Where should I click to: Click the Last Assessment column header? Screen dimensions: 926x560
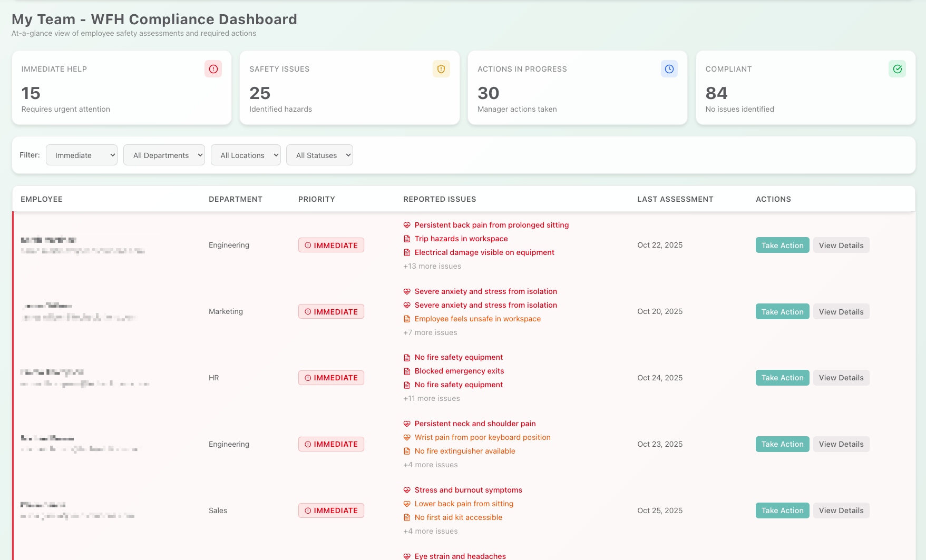[x=675, y=199]
